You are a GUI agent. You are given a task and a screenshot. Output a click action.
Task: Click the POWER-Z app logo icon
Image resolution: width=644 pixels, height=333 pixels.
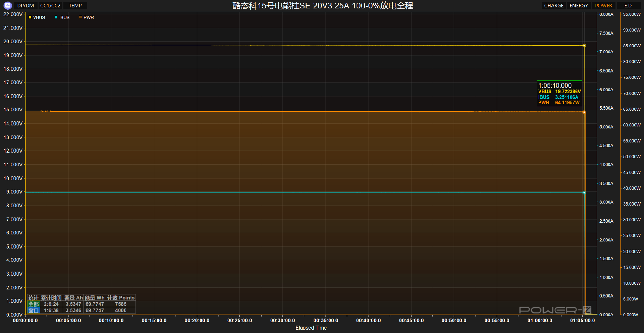(x=7, y=5)
